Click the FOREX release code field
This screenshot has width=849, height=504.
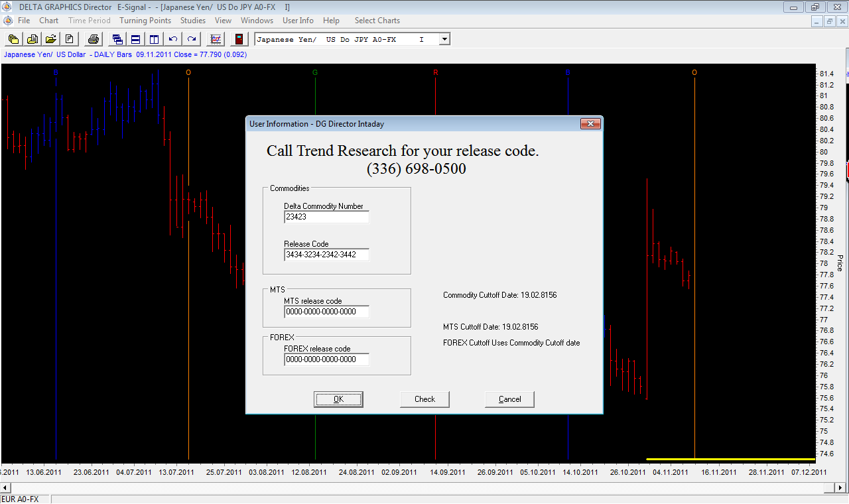click(x=326, y=359)
